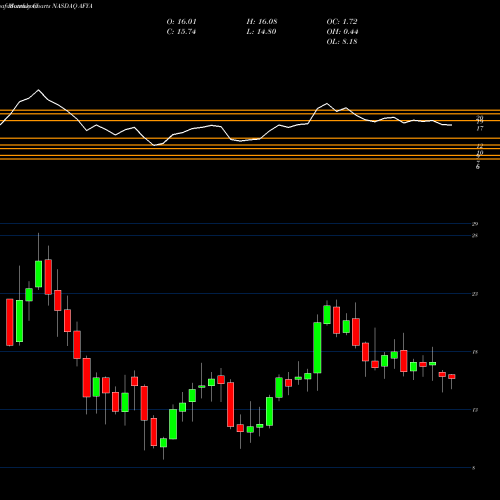Click the 'OC: 1.72' value
Viewport: 500px width, 500px height.
point(342,22)
